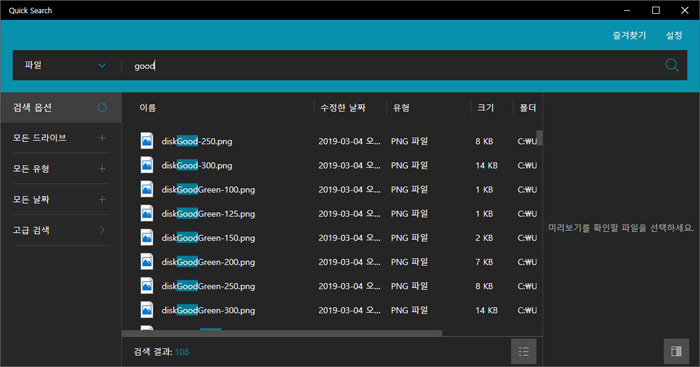Click icon of diskGoodGreen-125.png
700x367 pixels.
click(147, 213)
